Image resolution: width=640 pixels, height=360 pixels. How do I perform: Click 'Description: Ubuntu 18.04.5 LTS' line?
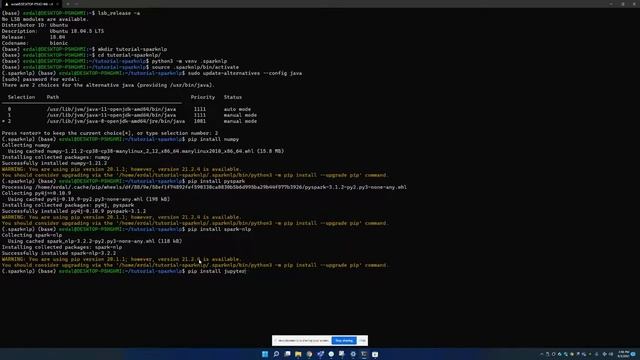[x=53, y=31]
